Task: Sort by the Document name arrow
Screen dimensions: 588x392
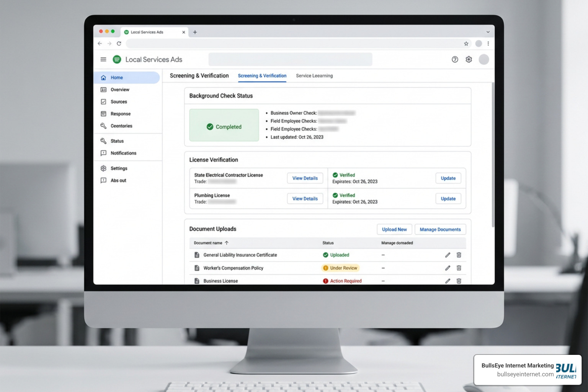Action: pos(227,243)
